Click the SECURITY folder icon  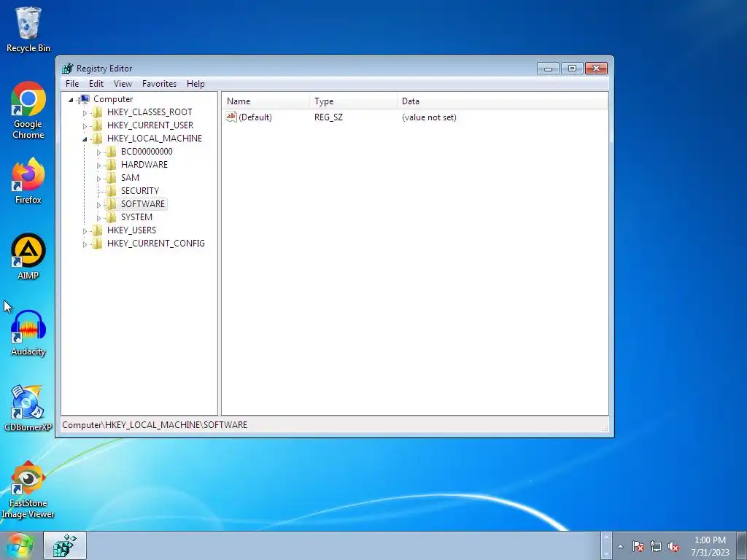(x=112, y=191)
